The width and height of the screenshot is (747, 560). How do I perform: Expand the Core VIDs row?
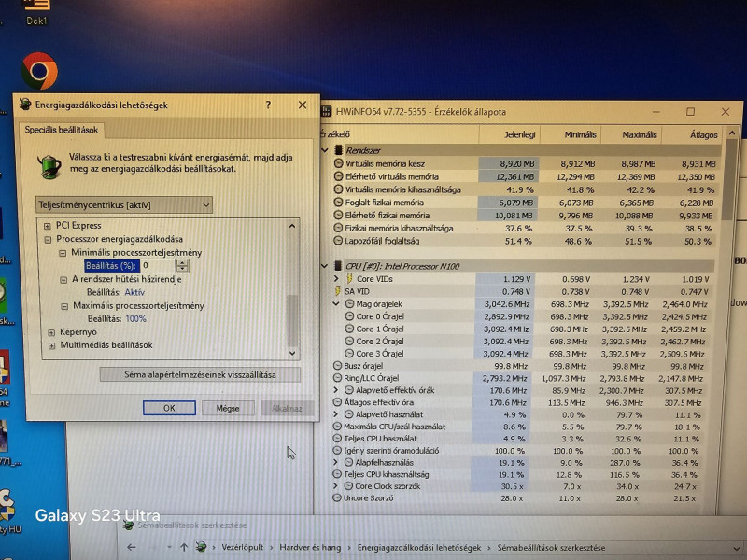pyautogui.click(x=336, y=278)
